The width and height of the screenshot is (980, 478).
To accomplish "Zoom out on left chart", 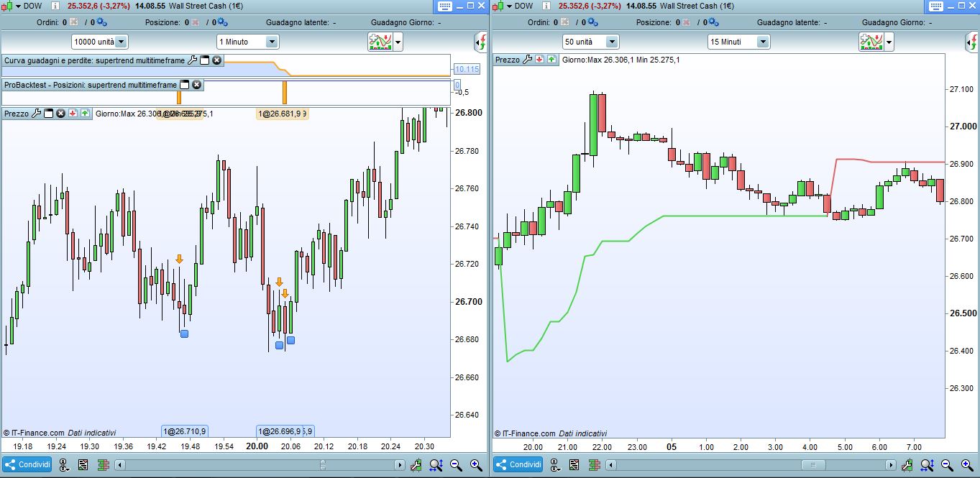I will (x=456, y=465).
